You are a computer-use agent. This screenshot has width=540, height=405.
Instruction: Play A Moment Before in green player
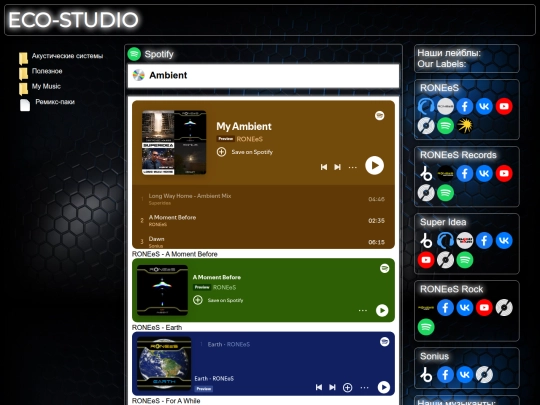click(382, 310)
